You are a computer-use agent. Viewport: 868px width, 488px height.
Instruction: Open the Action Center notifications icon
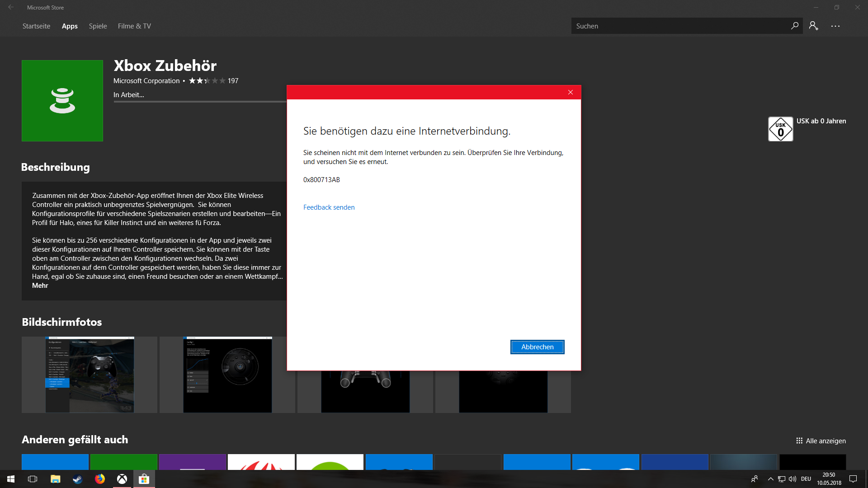tap(853, 479)
